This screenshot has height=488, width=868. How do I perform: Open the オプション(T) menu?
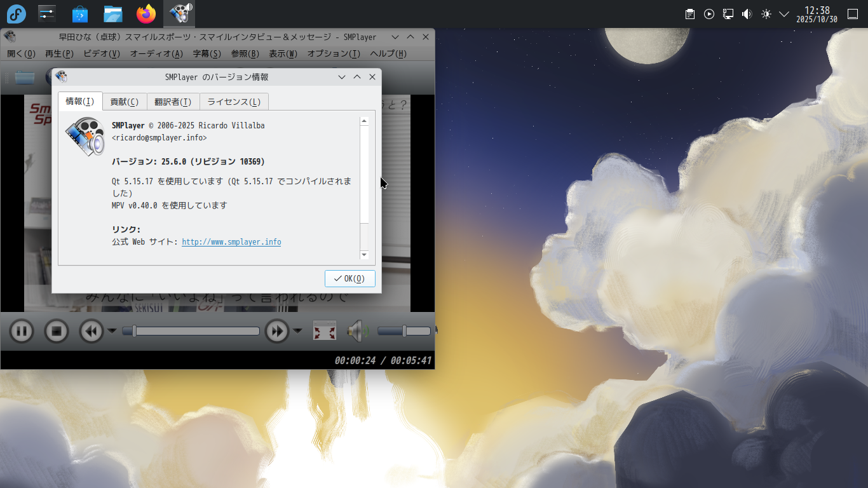tap(334, 54)
